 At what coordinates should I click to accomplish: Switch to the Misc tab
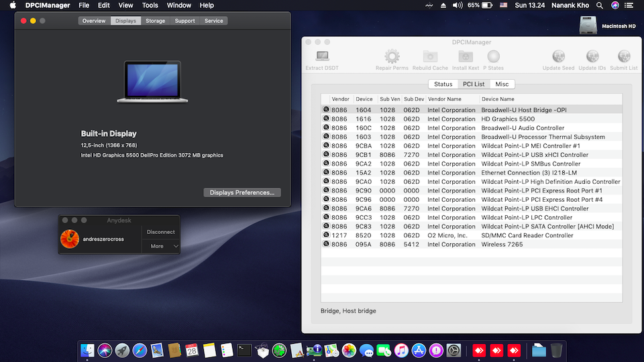[x=502, y=84]
